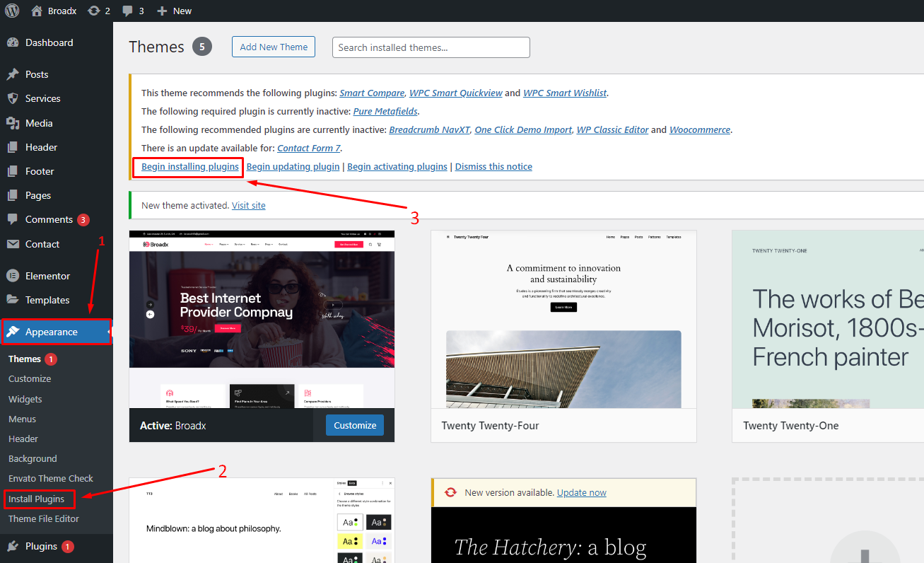Click the Comments speech bubble sidebar icon
The image size is (924, 563).
(x=13, y=219)
